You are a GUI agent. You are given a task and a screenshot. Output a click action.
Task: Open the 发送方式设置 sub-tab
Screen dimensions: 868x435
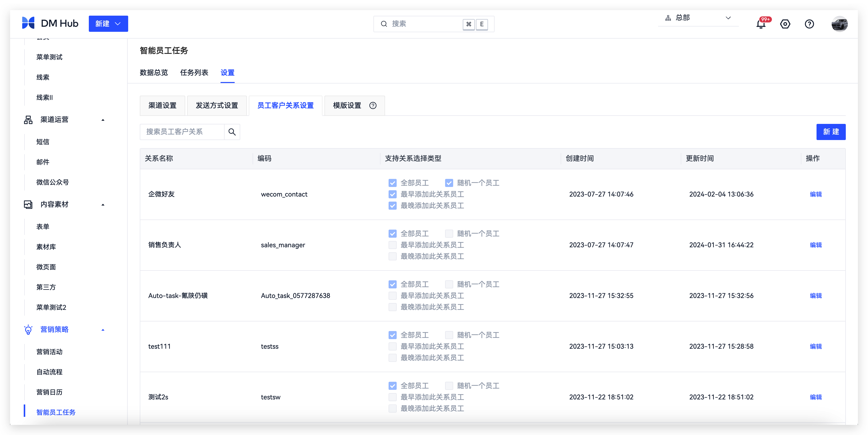point(217,105)
